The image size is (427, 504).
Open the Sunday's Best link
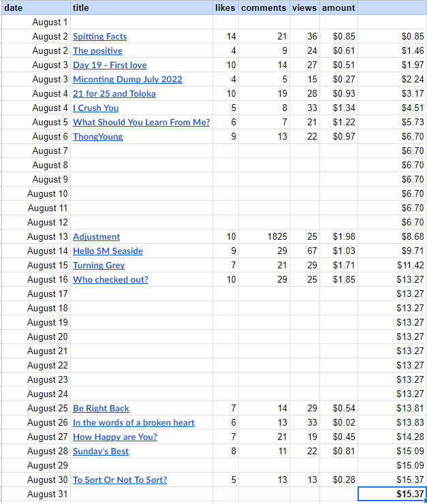tap(101, 452)
